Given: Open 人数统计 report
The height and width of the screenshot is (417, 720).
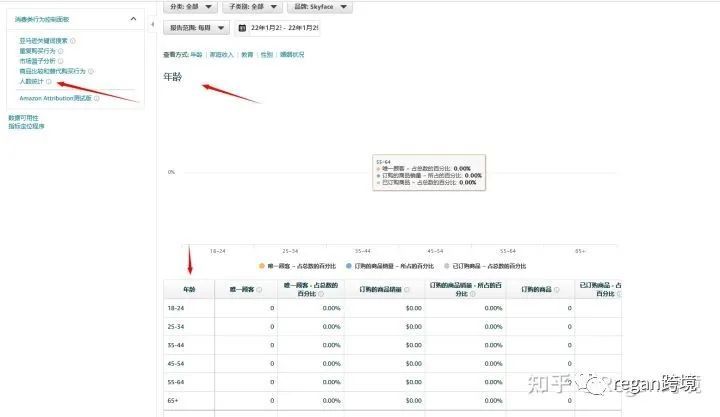Looking at the screenshot, I should pyautogui.click(x=31, y=81).
